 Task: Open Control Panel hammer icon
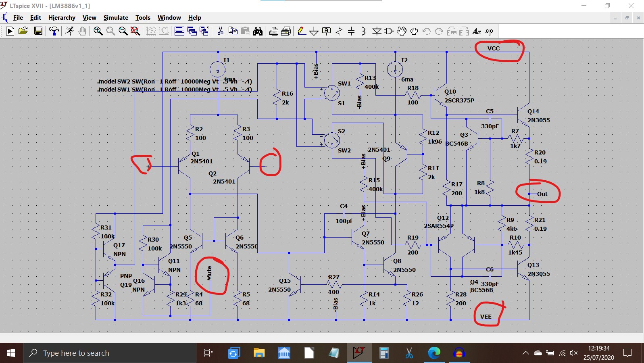click(x=54, y=31)
